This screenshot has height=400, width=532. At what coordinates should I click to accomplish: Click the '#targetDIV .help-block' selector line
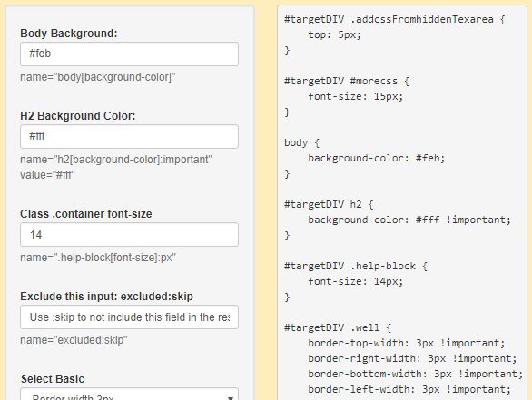(356, 266)
